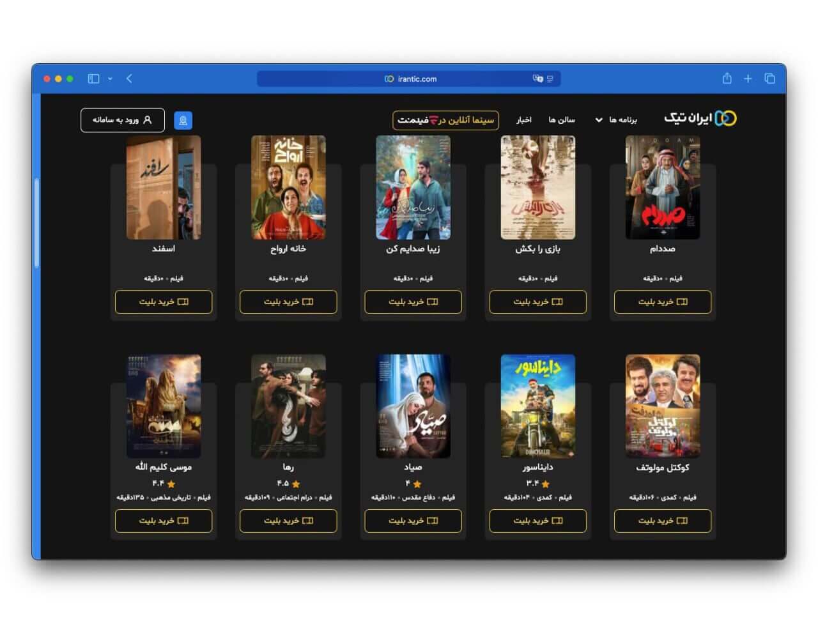
Task: Buy ticket for صیاد
Action: (x=413, y=521)
